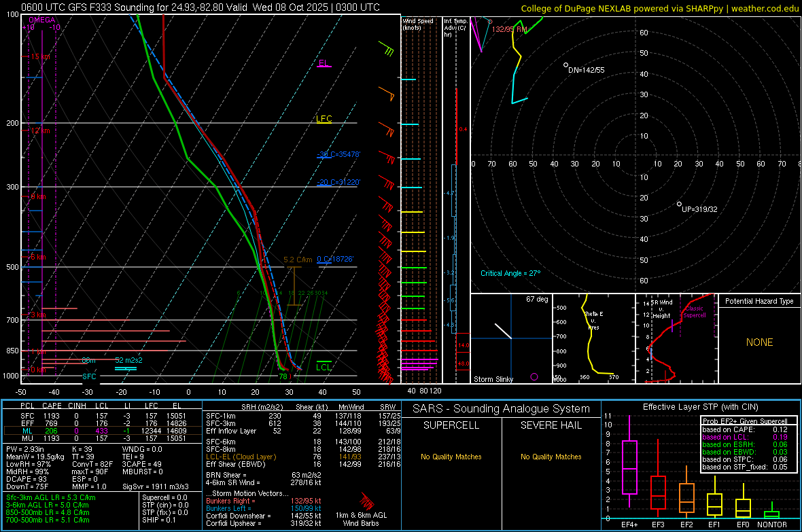Click the 'Sfc-3km AGL LR = 5.3 C/km' line

[51, 497]
